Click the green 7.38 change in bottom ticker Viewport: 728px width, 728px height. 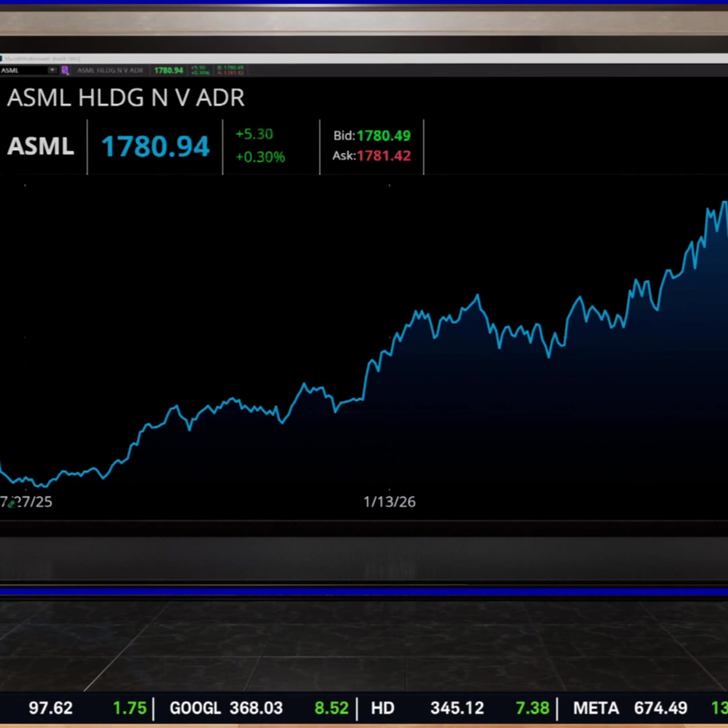[x=532, y=708]
